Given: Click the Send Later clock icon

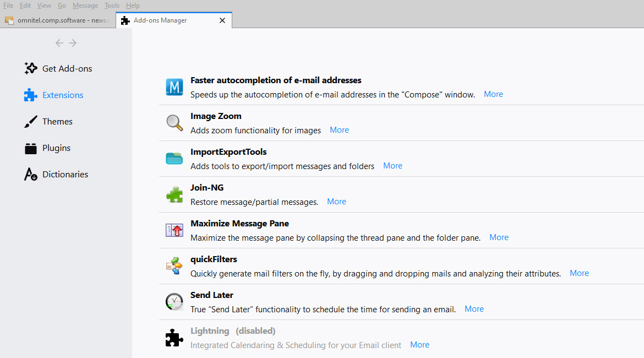Looking at the screenshot, I should [174, 302].
